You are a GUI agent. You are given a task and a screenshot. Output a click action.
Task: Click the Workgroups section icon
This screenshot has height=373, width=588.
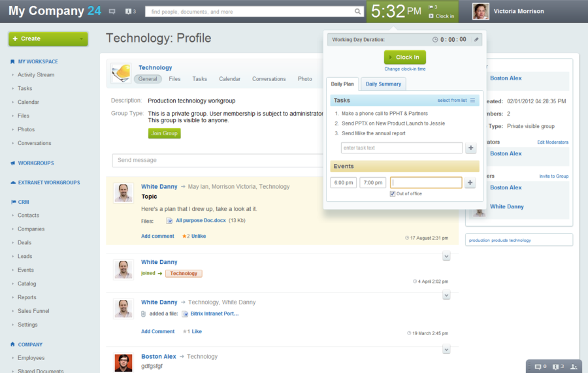point(13,163)
